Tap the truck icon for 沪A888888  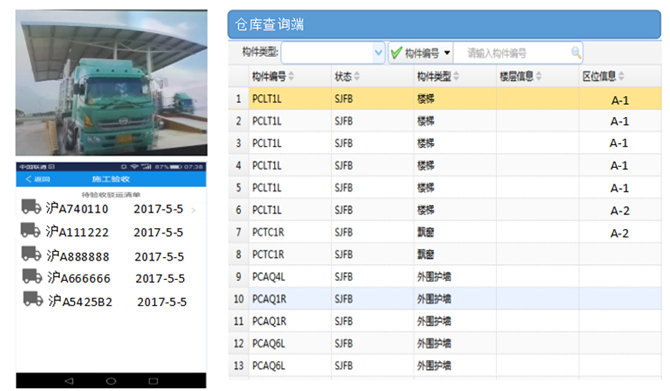click(31, 253)
